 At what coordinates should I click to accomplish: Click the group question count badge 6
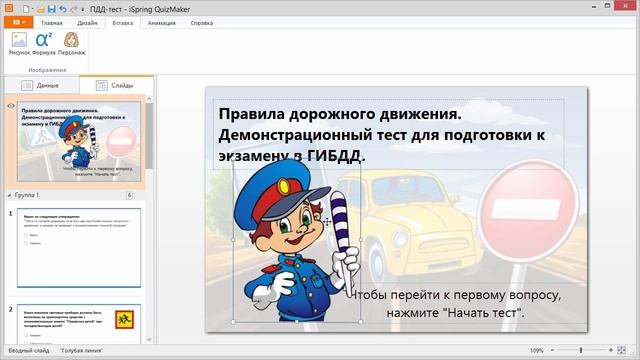click(129, 195)
